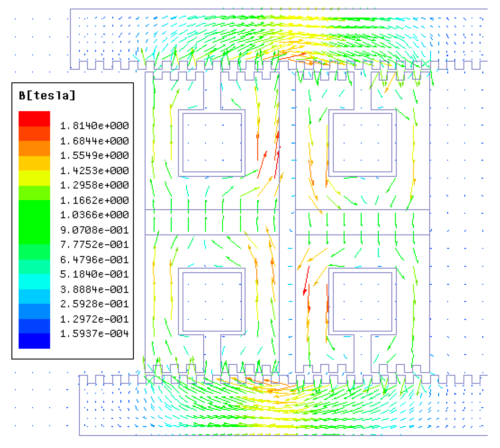Screen dimensions: 500x448
Task: Select the yellow legend color band
Action: (x=34, y=178)
